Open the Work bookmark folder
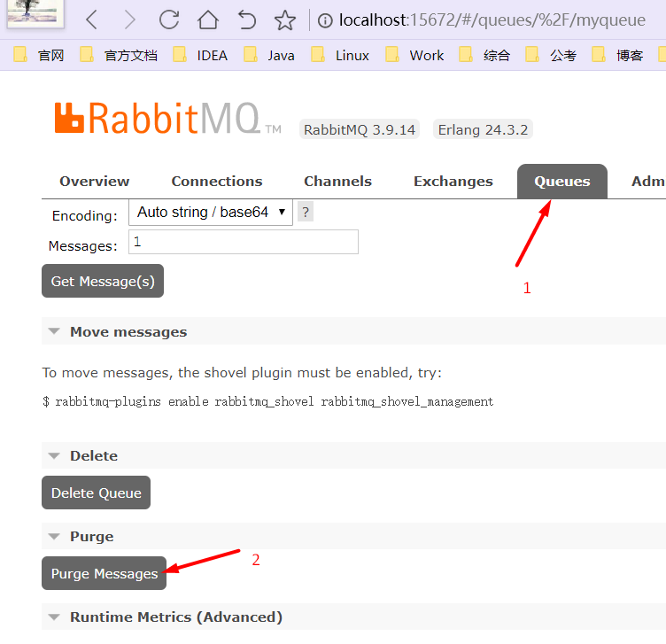 pos(414,55)
